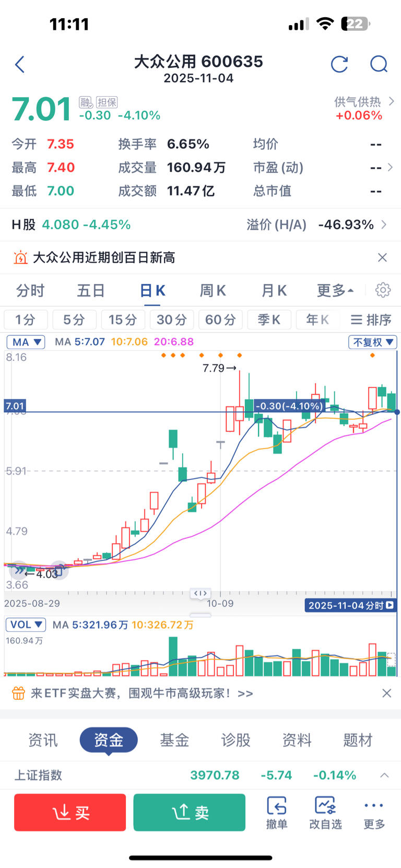Open the MA indicator dropdown

[x=26, y=342]
